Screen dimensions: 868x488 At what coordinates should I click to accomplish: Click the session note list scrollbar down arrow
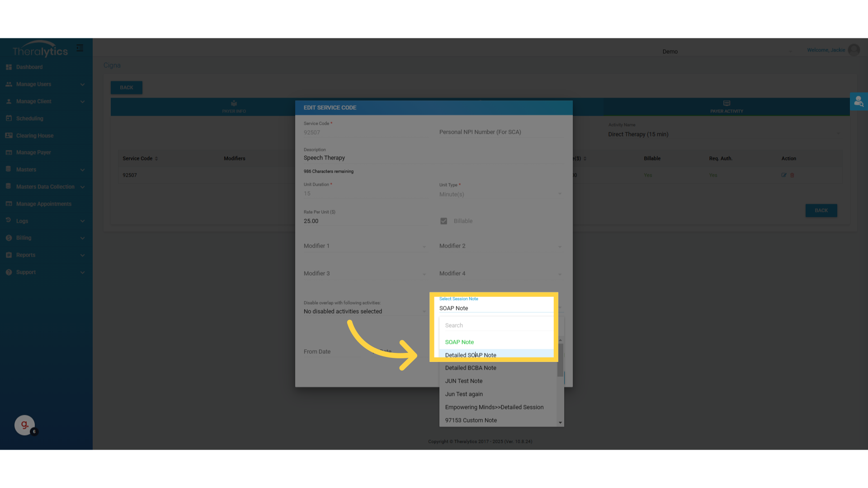560,423
